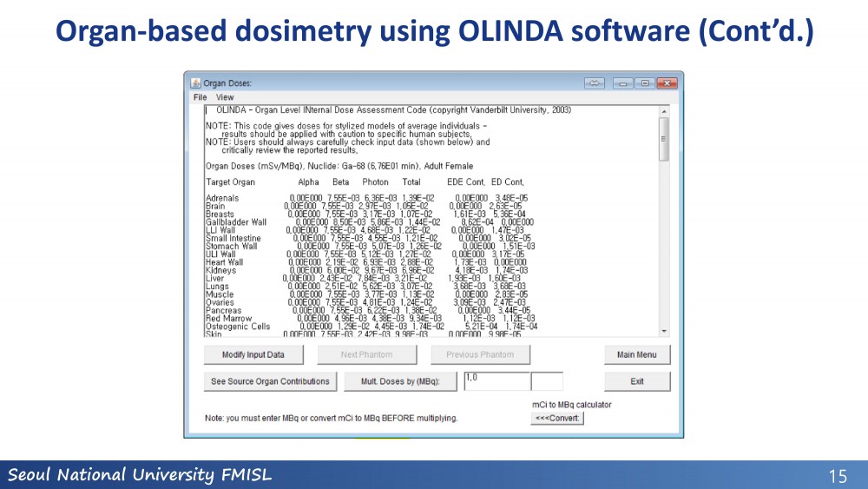Click the Kidneys row label
Viewport: 868px width, 489px height.
tap(220, 270)
